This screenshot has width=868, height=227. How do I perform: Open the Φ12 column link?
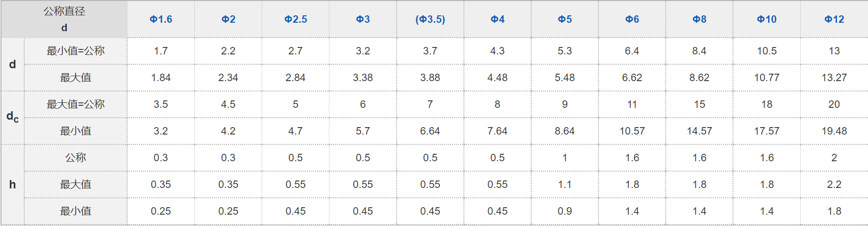pyautogui.click(x=834, y=19)
